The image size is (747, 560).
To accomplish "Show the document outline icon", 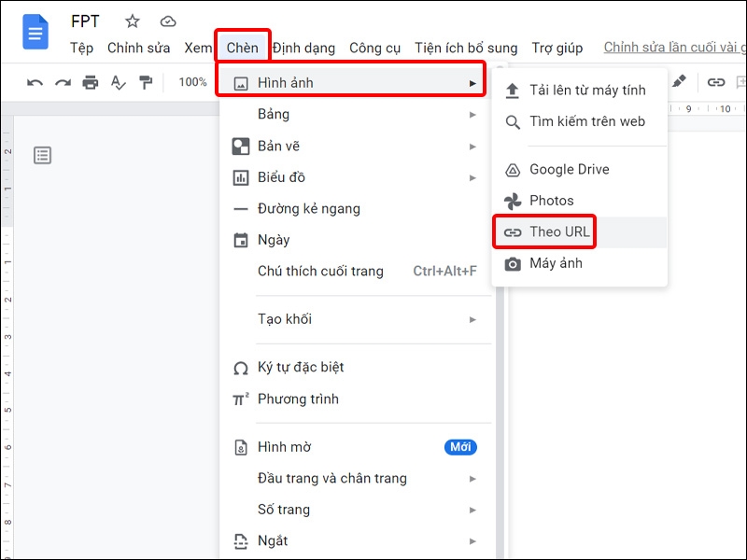I will click(42, 155).
